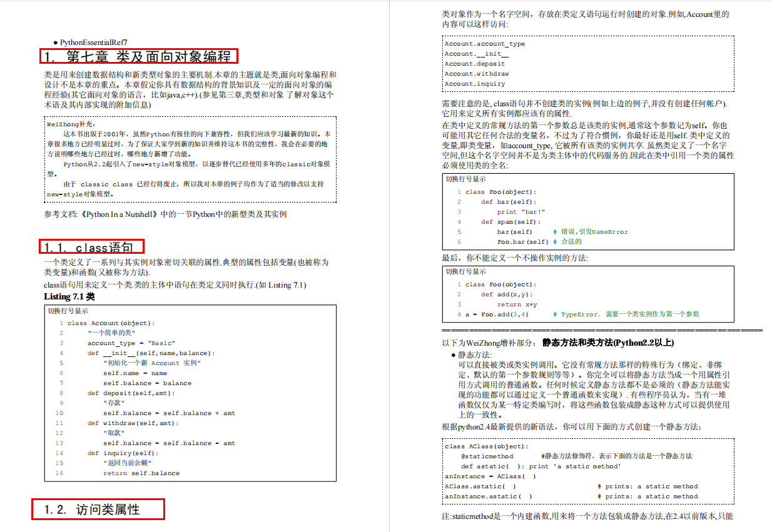The height and width of the screenshot is (532, 772).
Task: Click the line "anInstance = AClass( )"
Action: pyautogui.click(x=490, y=476)
